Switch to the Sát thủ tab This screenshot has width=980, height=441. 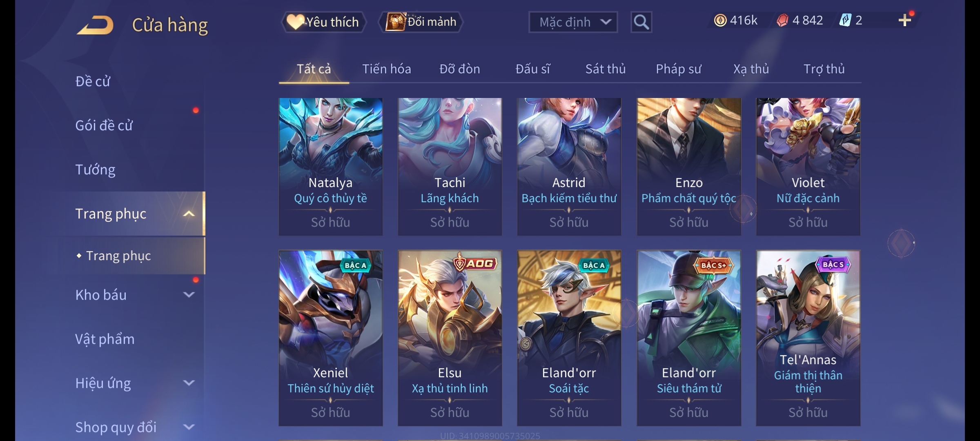coord(606,69)
